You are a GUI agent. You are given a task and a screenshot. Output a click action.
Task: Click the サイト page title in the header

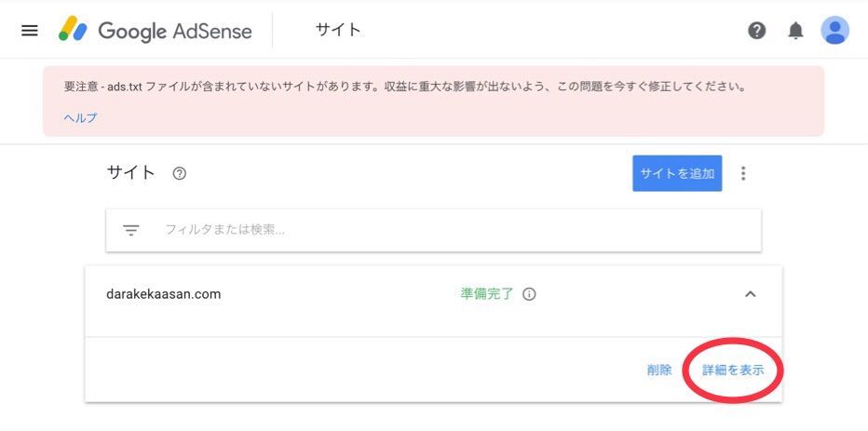click(x=338, y=30)
